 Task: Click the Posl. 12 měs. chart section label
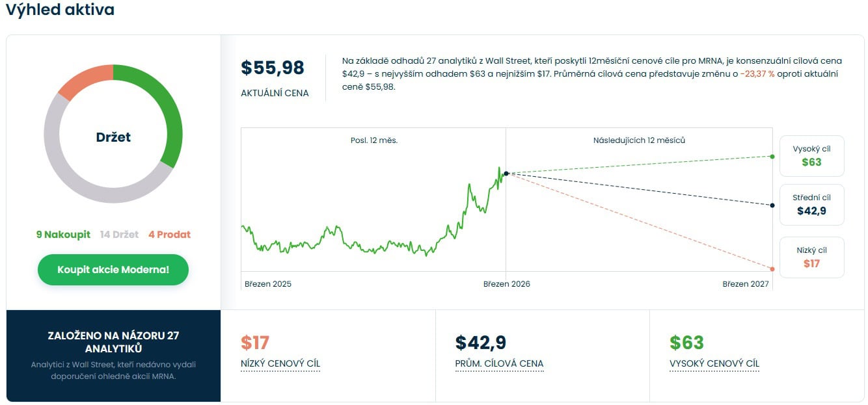pyautogui.click(x=373, y=140)
